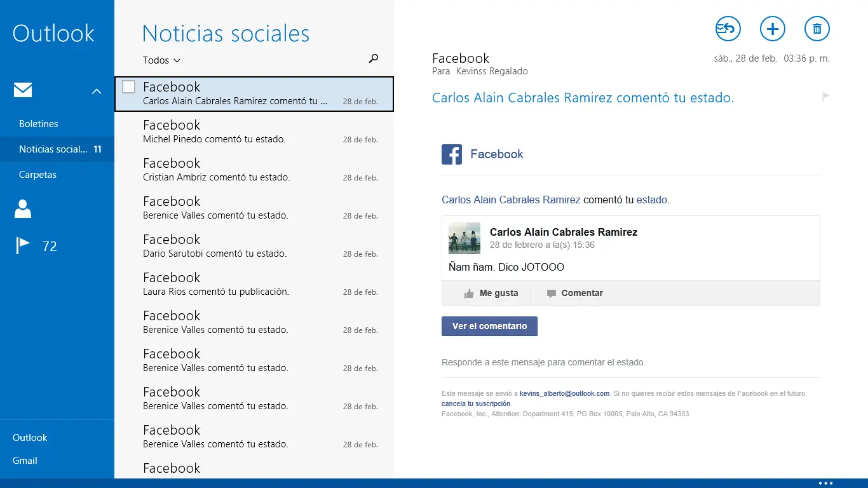Click the Outlook app title

click(x=53, y=33)
